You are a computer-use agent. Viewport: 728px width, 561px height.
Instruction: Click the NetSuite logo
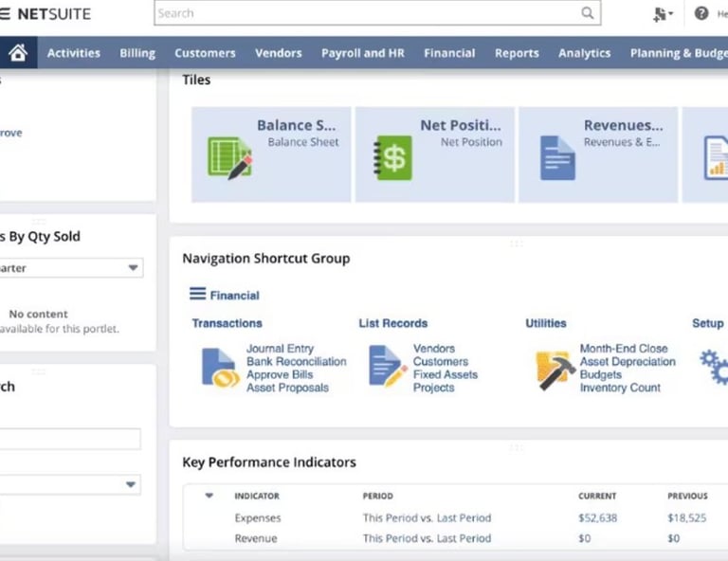[54, 14]
